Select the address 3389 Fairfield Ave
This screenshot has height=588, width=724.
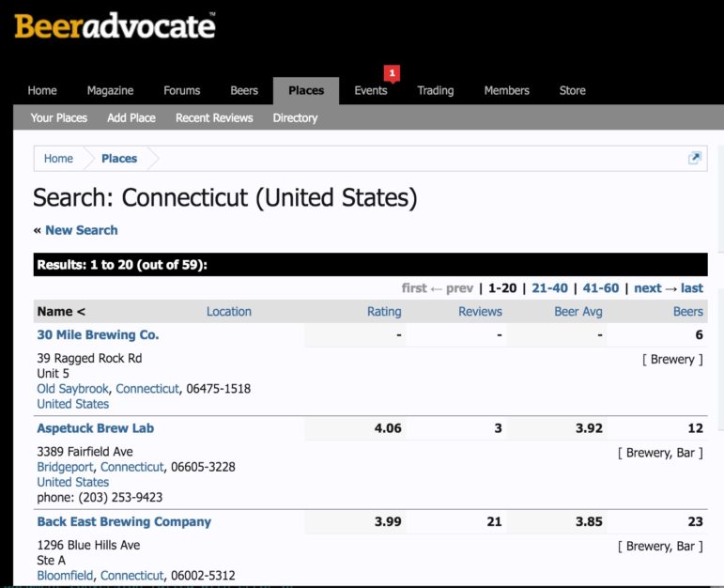pos(85,451)
